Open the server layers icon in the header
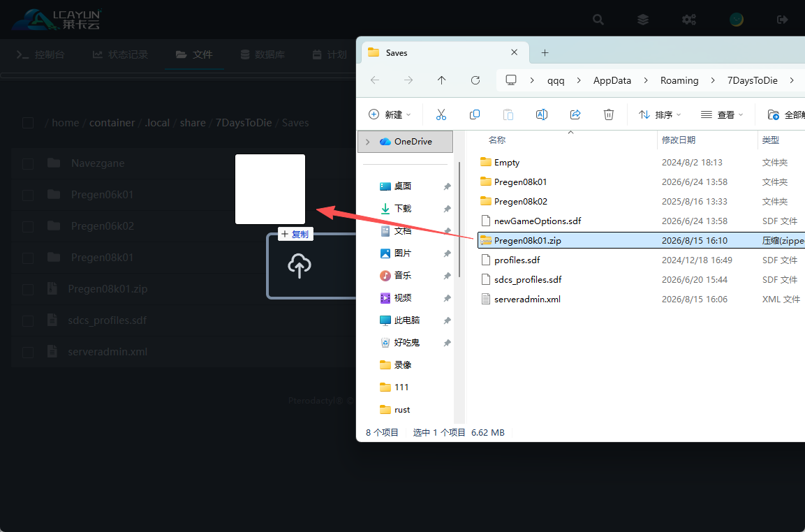The height and width of the screenshot is (532, 805). click(x=643, y=20)
